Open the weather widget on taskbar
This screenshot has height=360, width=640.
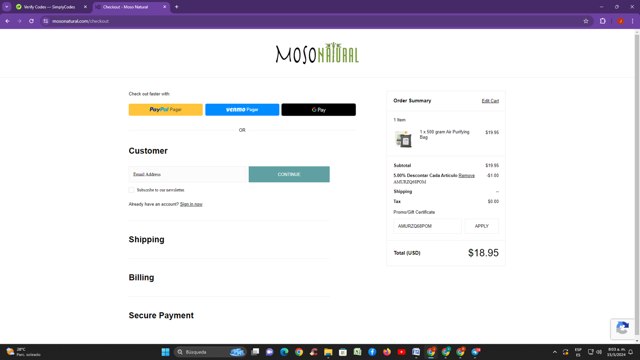[x=22, y=352]
